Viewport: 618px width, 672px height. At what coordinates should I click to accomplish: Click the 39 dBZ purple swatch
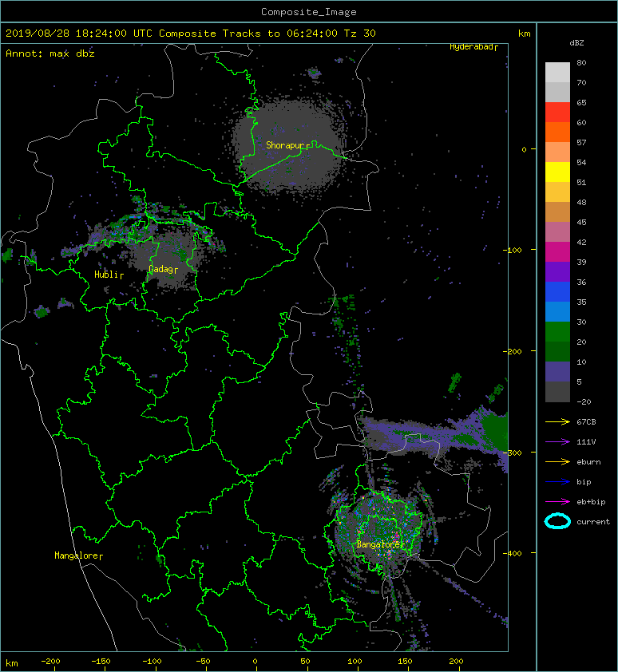(557, 271)
